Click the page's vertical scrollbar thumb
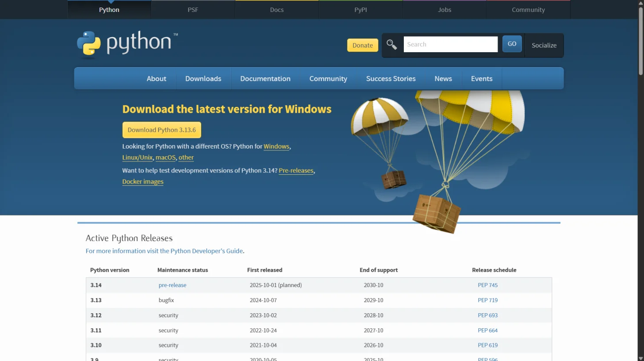This screenshot has width=644, height=361. [x=640, y=41]
